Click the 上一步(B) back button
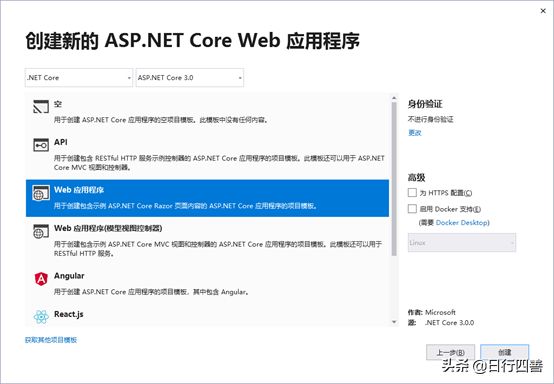 click(x=450, y=352)
